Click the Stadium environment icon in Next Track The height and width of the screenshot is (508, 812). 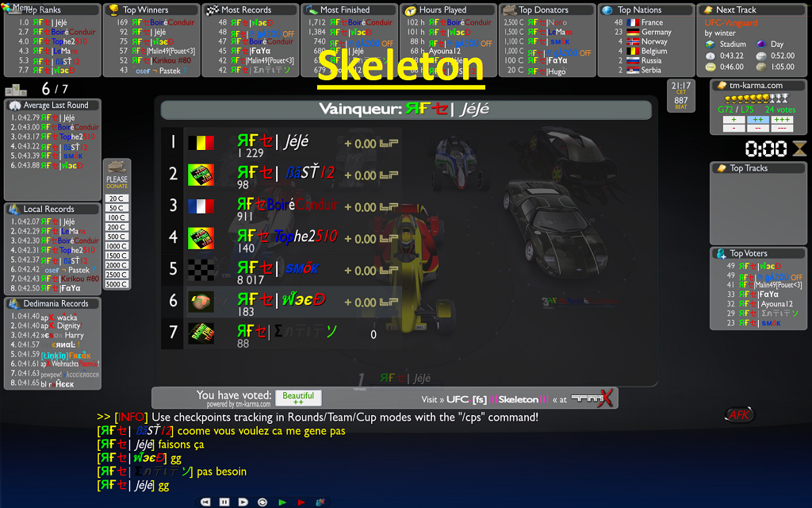710,44
